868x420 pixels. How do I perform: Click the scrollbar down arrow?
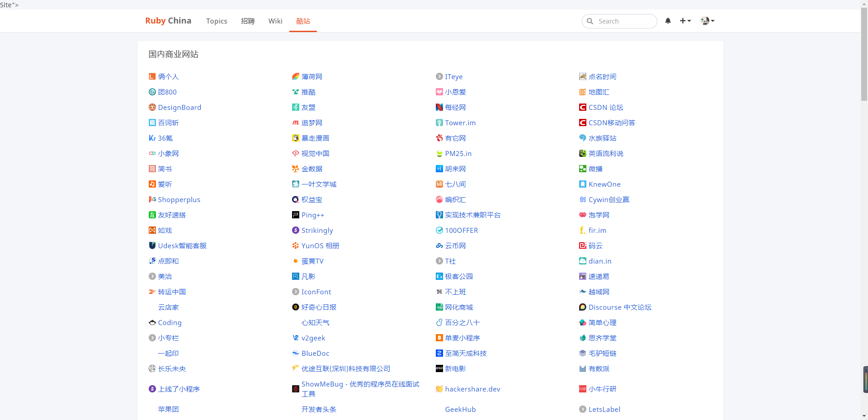pyautogui.click(x=864, y=416)
